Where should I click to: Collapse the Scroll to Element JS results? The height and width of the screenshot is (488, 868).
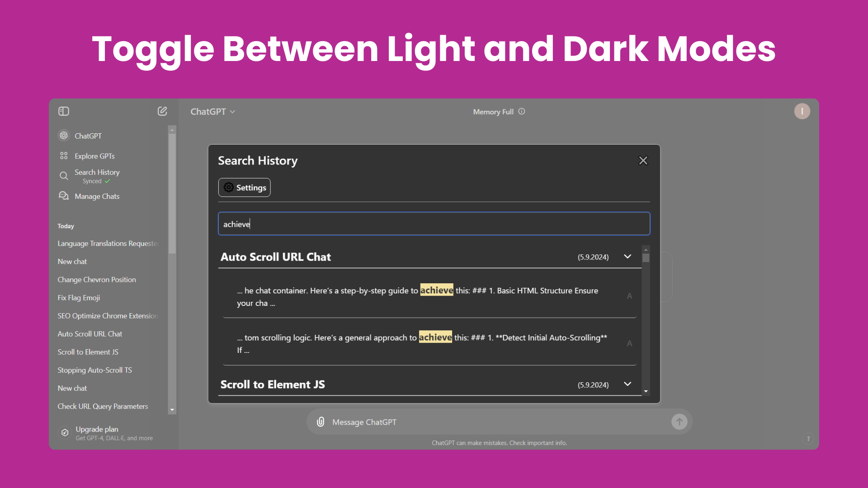click(x=627, y=384)
